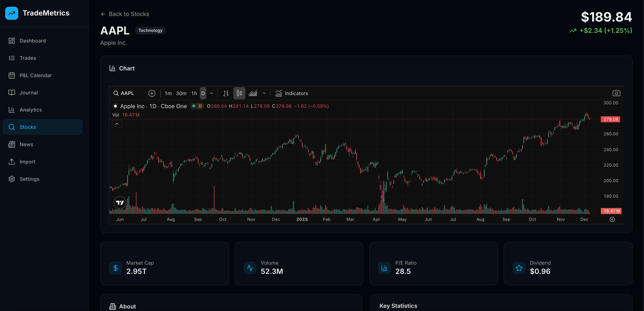Image resolution: width=644 pixels, height=311 pixels.
Task: Toggle the daily D timeframe
Action: [x=203, y=93]
